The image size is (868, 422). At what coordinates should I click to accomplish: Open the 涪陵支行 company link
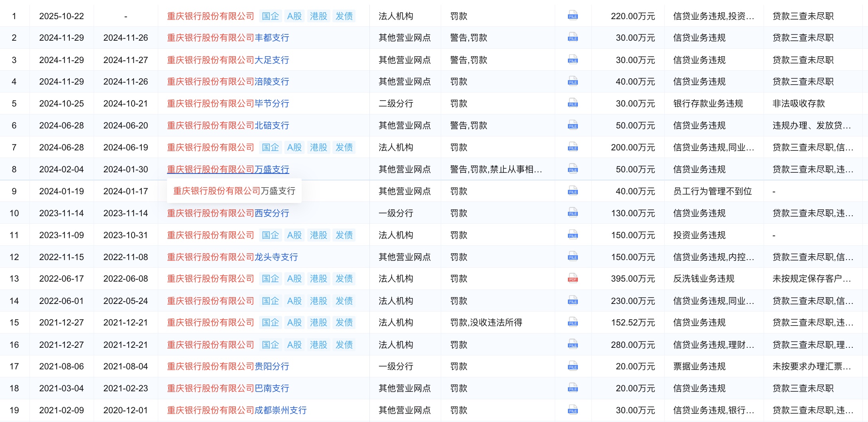click(x=228, y=82)
